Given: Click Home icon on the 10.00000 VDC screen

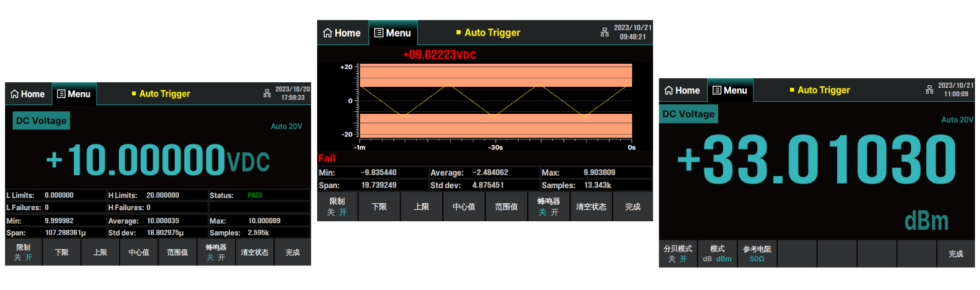Looking at the screenshot, I should coord(15,94).
